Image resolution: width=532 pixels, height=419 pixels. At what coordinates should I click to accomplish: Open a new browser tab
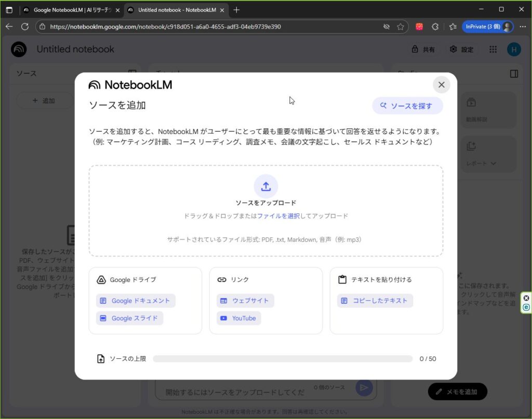236,10
